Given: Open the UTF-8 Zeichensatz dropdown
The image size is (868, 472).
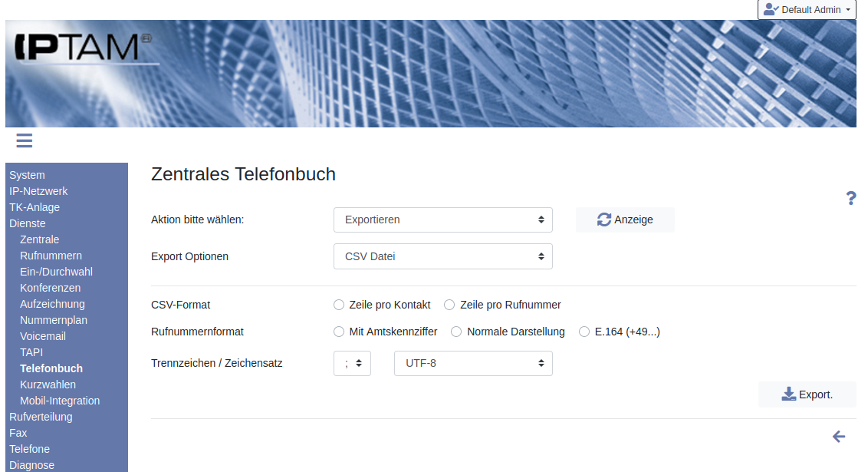Looking at the screenshot, I should pyautogui.click(x=473, y=363).
